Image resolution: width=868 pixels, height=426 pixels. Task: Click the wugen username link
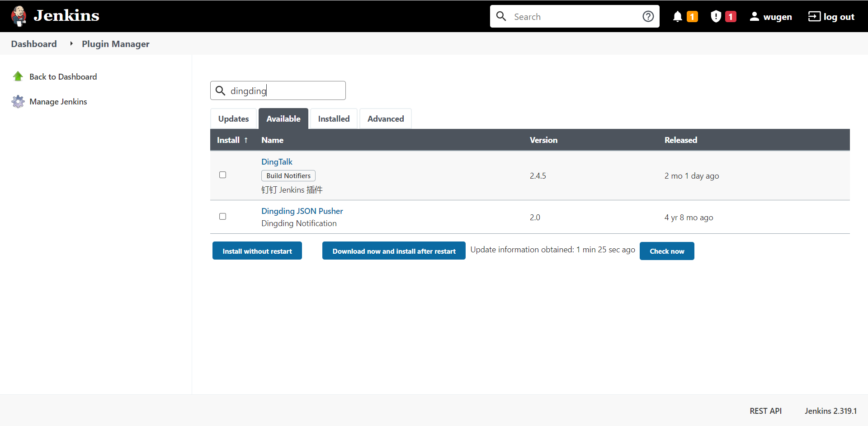tap(778, 17)
